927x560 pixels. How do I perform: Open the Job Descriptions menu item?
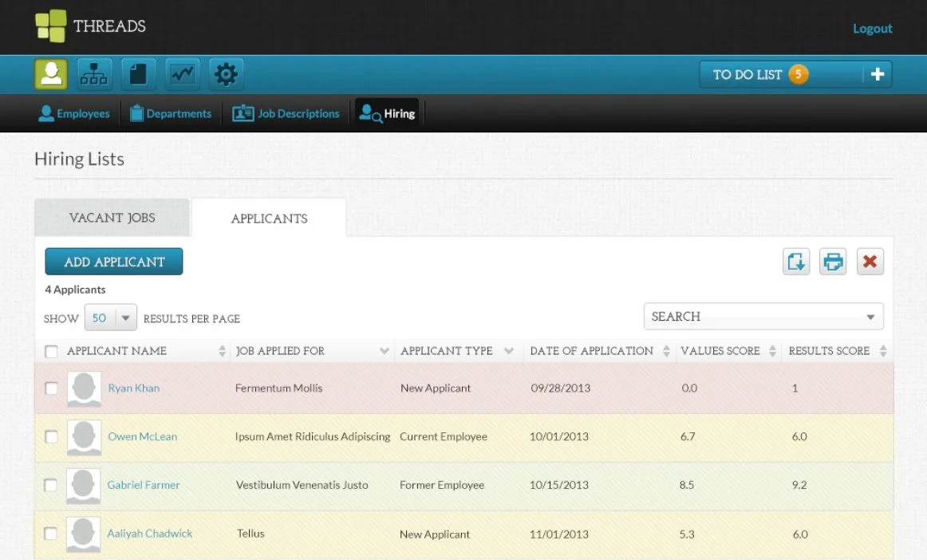click(286, 113)
